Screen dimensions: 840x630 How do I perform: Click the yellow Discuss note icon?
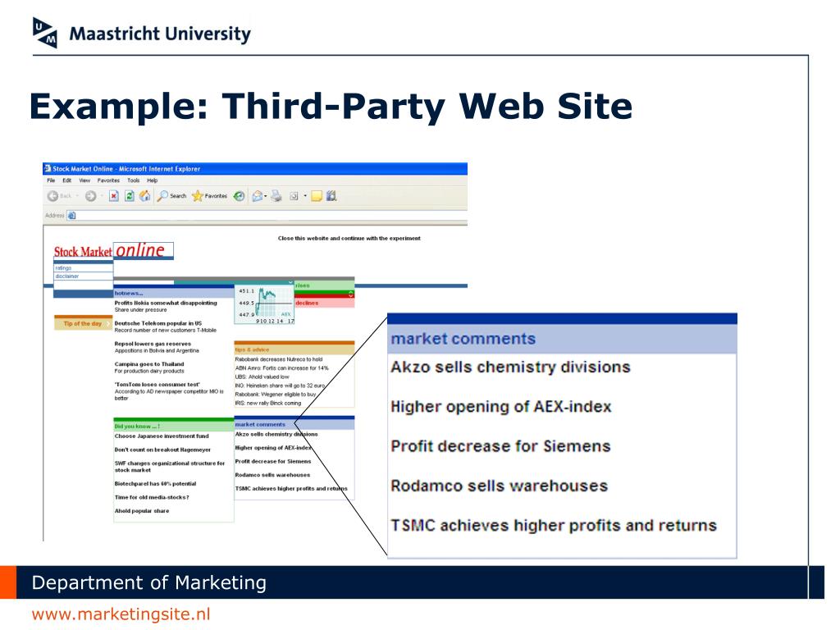pyautogui.click(x=316, y=196)
